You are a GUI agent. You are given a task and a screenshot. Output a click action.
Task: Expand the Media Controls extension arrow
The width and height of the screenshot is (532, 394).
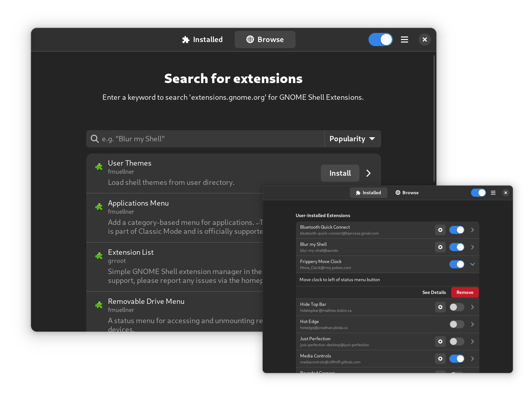coord(472,359)
